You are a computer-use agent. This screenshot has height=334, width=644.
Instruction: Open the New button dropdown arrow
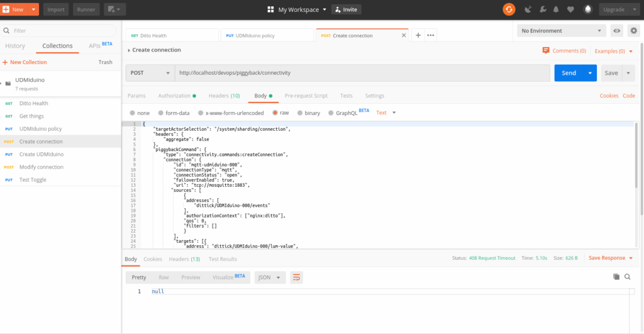[x=33, y=9]
